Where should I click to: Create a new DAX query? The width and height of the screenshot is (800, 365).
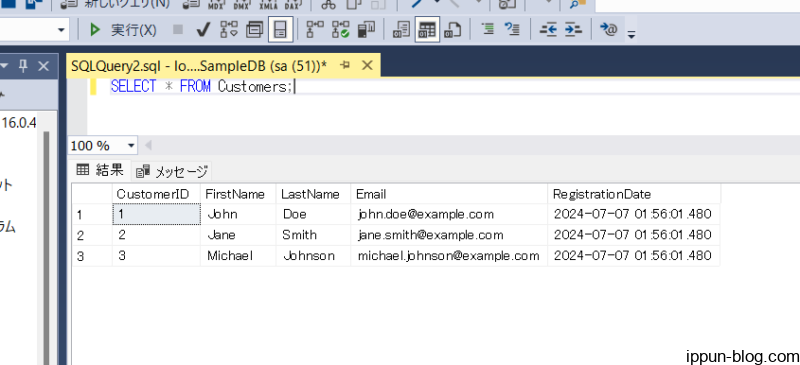[x=292, y=5]
